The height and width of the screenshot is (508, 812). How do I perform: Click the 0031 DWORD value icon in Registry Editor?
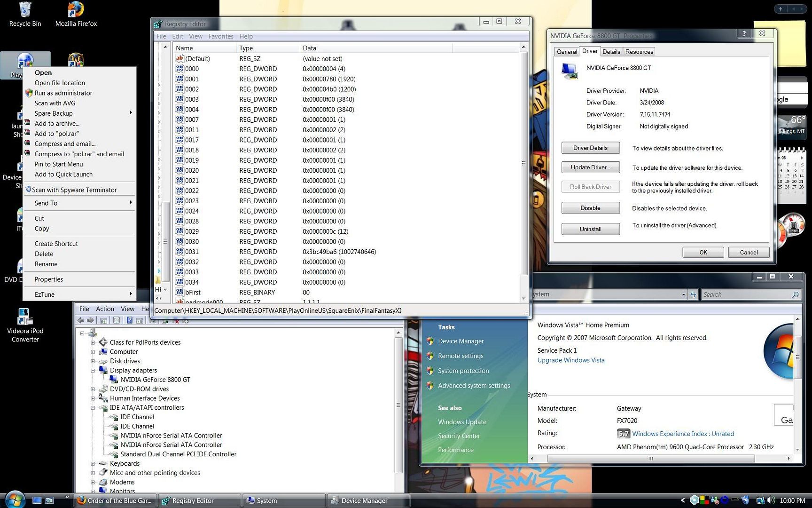[180, 252]
